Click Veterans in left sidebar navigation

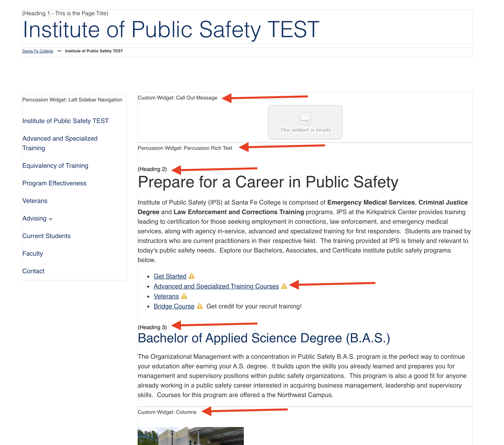coord(35,201)
